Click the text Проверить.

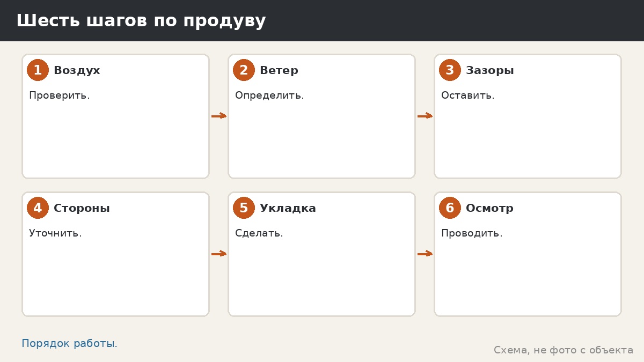point(60,96)
